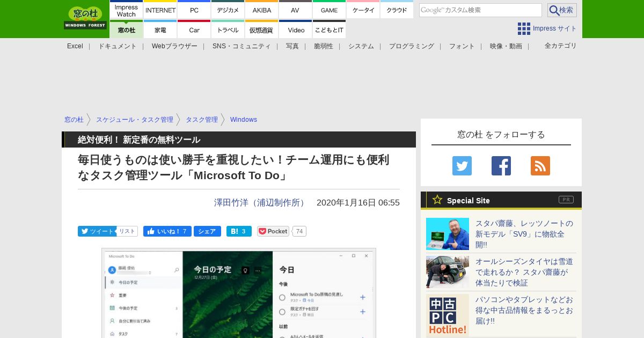
Task: Open the 脆弱性 category
Action: [x=324, y=46]
